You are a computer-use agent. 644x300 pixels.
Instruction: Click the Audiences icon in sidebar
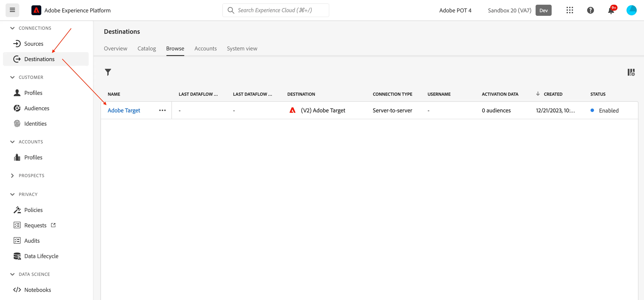[17, 108]
